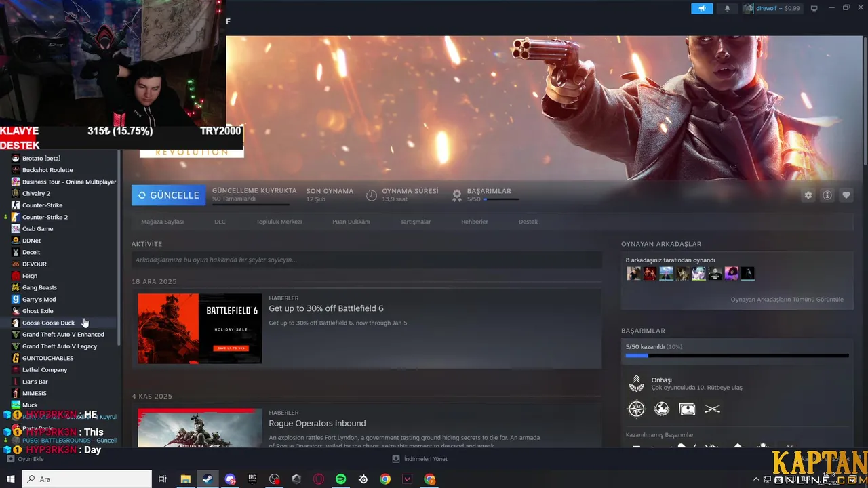Image resolution: width=868 pixels, height=488 pixels.
Task: Open Destek tab
Action: [528, 222]
